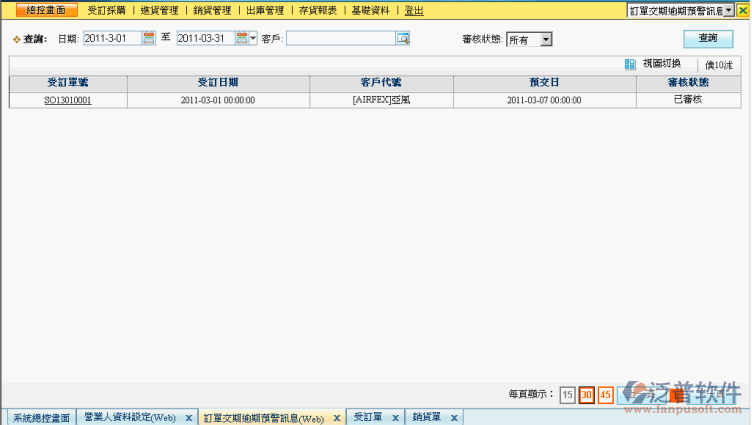The image size is (752, 425).
Task: Click the orange close icon at top right
Action: 742,10
